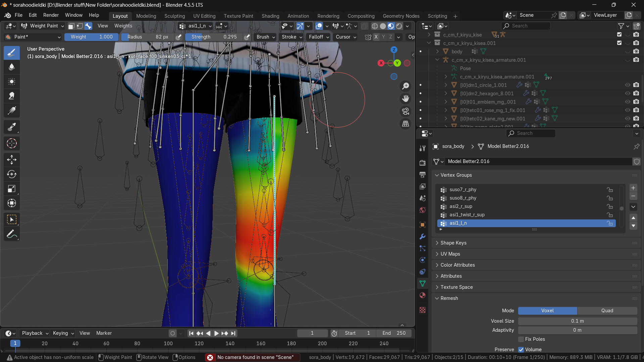This screenshot has height=362, width=644.
Task: Open the Modifiers properties tab wrench
Action: (x=423, y=237)
